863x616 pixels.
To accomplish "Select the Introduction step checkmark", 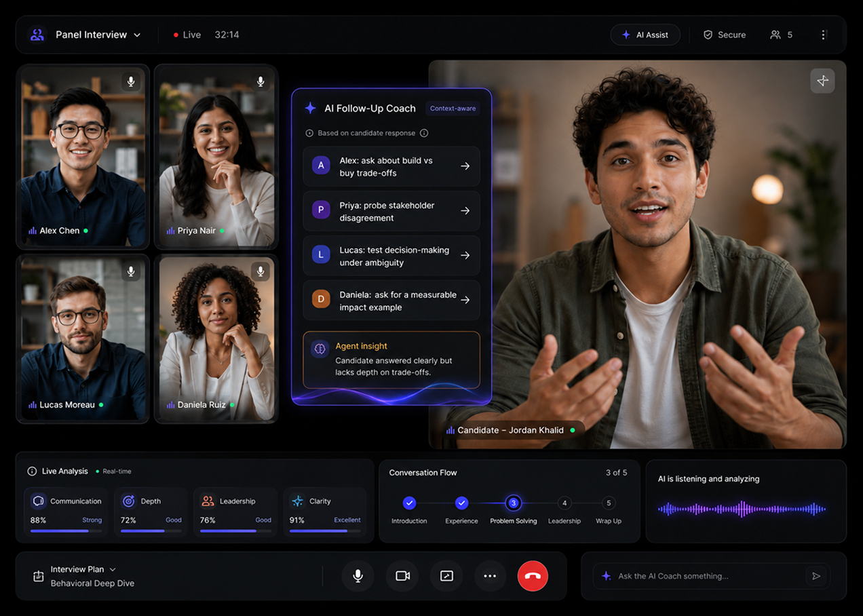I will 409,503.
